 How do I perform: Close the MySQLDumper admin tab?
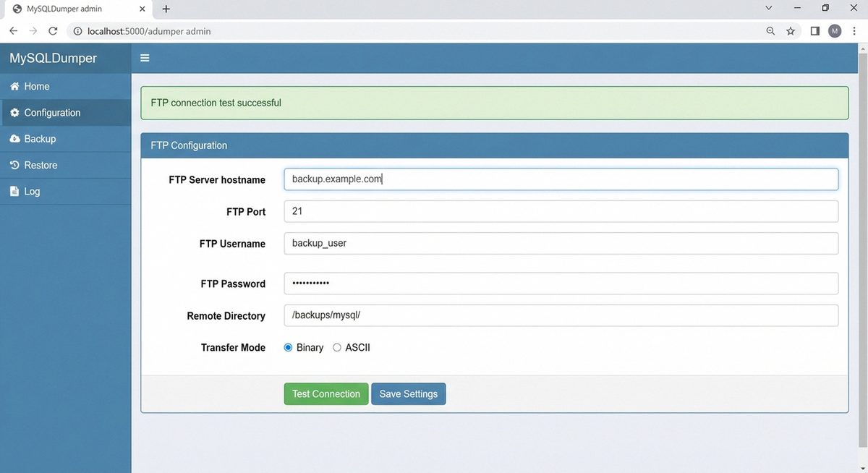(x=142, y=9)
